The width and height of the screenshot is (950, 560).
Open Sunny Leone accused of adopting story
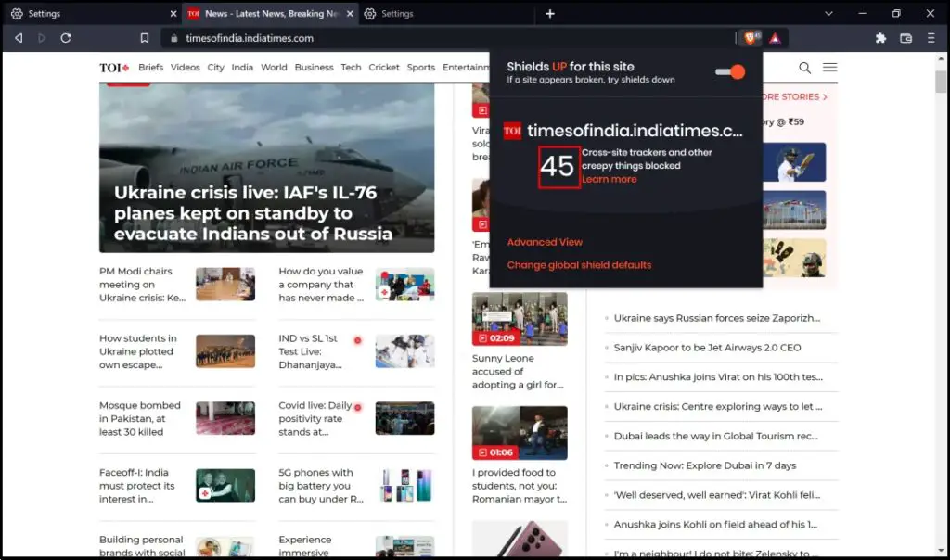tap(518, 372)
